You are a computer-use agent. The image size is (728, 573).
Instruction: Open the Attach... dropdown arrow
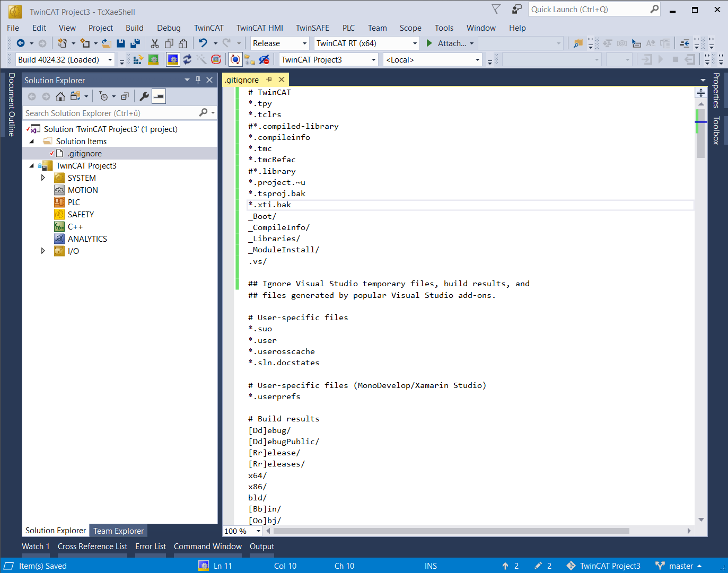[x=471, y=43]
